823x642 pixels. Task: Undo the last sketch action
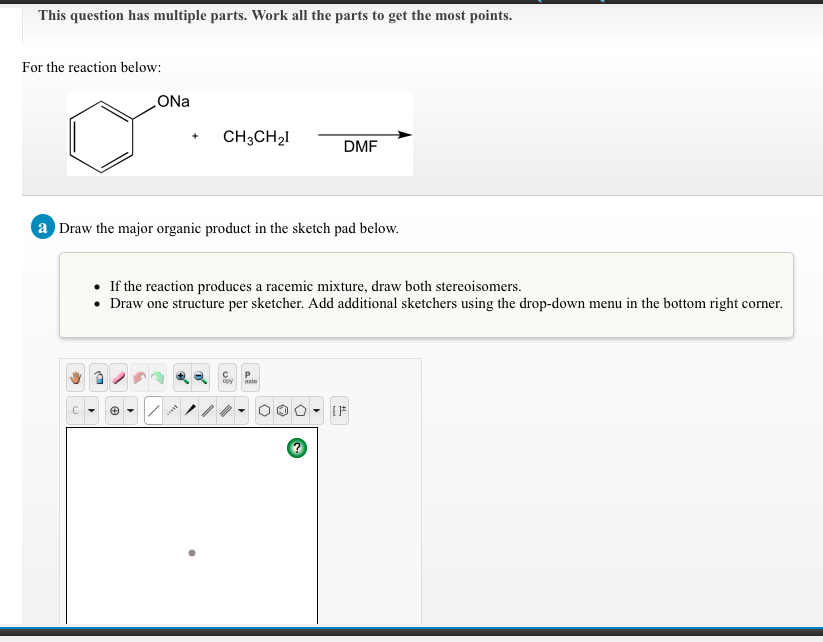(140, 377)
